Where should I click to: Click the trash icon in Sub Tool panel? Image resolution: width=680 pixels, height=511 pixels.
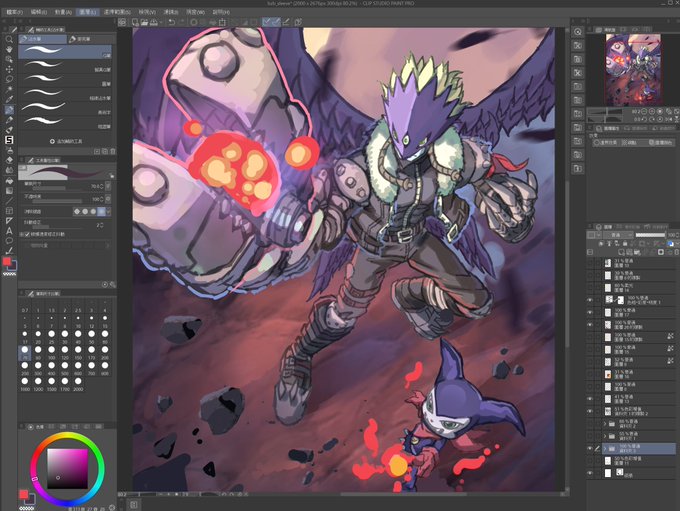113,151
